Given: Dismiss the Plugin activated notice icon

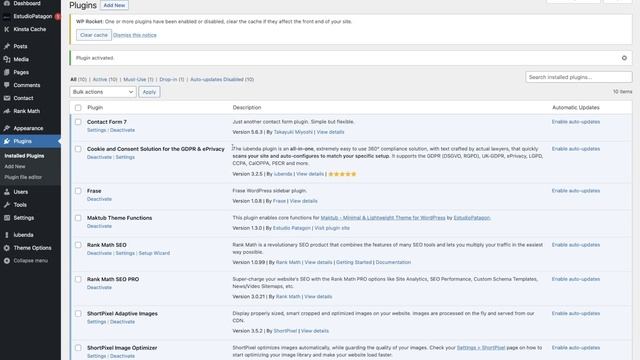Looking at the screenshot, I should pyautogui.click(x=624, y=58).
